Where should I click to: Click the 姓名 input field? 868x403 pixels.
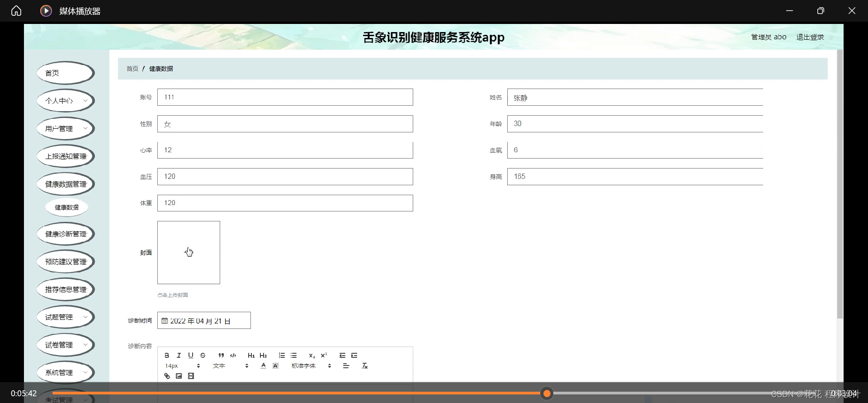point(635,97)
